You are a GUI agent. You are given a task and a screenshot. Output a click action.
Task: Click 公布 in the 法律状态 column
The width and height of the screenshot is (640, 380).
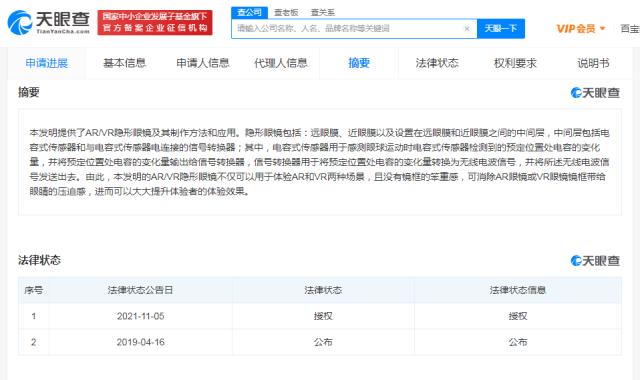tap(323, 342)
